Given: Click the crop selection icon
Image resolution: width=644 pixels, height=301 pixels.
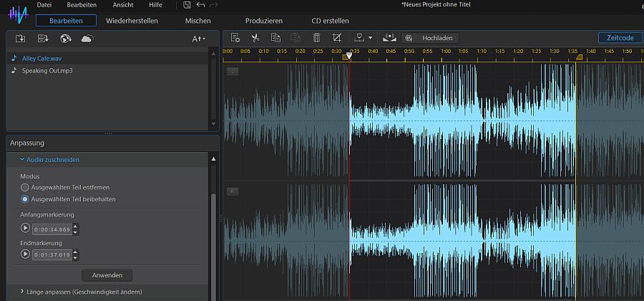Looking at the screenshot, I should [x=337, y=38].
